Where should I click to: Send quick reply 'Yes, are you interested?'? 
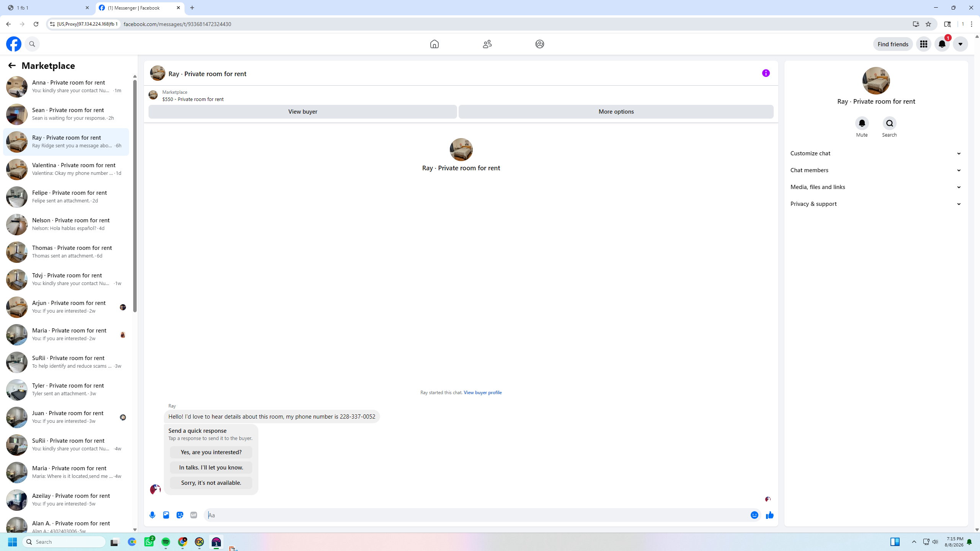tap(211, 452)
